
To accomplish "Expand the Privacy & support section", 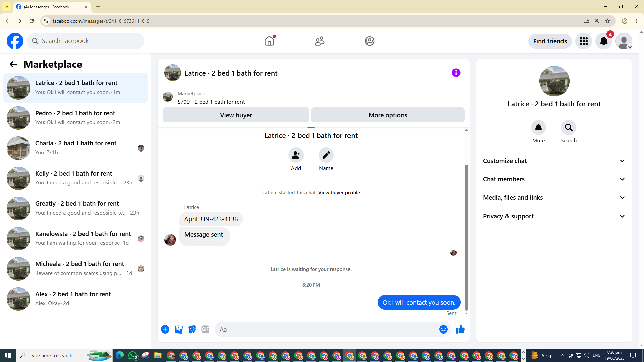I will click(554, 216).
